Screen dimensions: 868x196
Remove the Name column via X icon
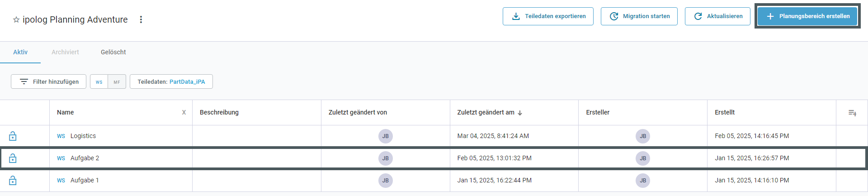click(x=184, y=112)
